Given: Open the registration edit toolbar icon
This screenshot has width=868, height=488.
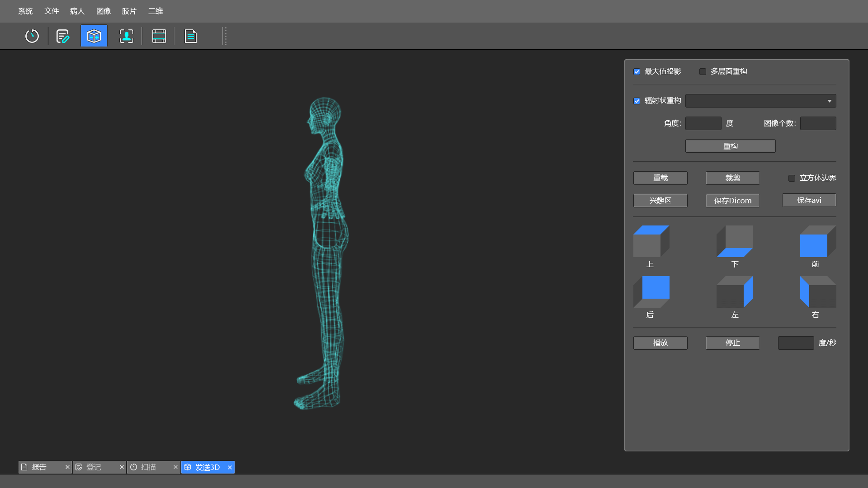Looking at the screenshot, I should (x=62, y=36).
